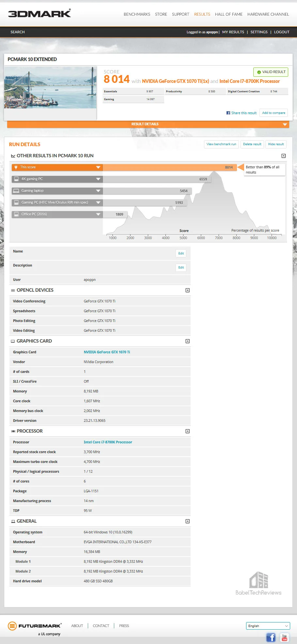Collapse the Other Results in PCMark 10 Run section
297x644 pixels.
point(283,156)
